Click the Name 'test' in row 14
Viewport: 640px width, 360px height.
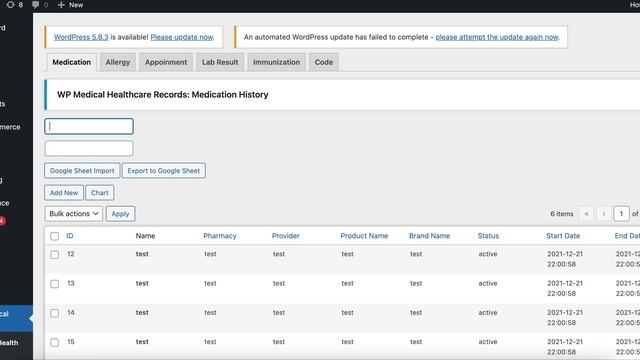click(x=142, y=313)
